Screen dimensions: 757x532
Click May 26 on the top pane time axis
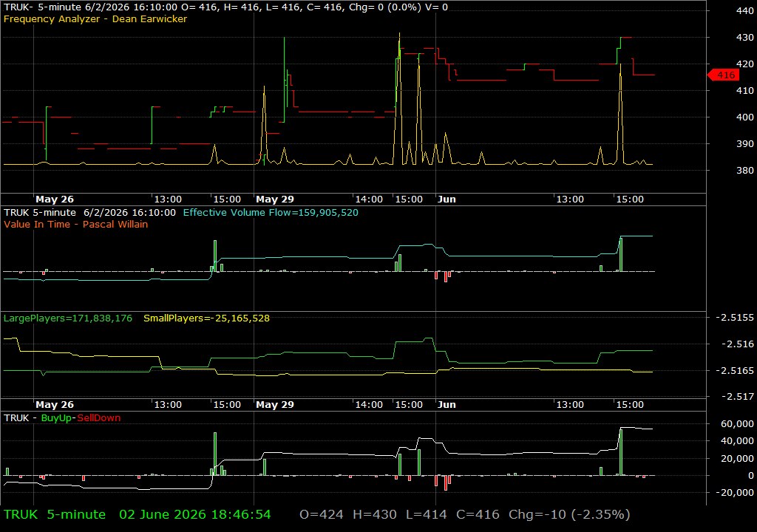pyautogui.click(x=55, y=199)
